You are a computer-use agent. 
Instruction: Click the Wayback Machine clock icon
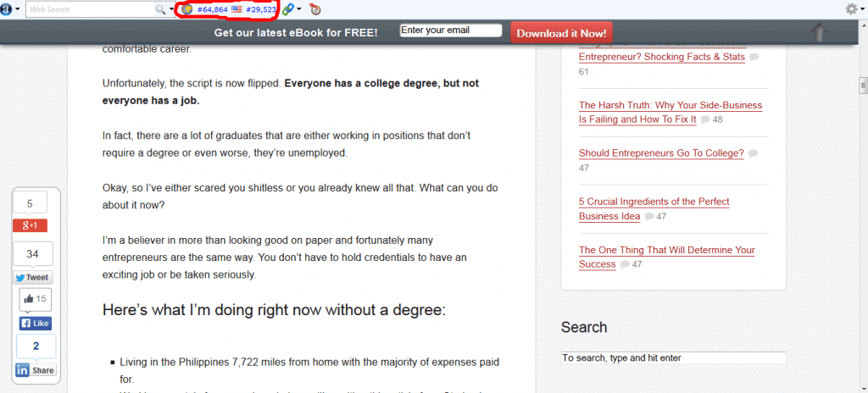click(x=315, y=9)
